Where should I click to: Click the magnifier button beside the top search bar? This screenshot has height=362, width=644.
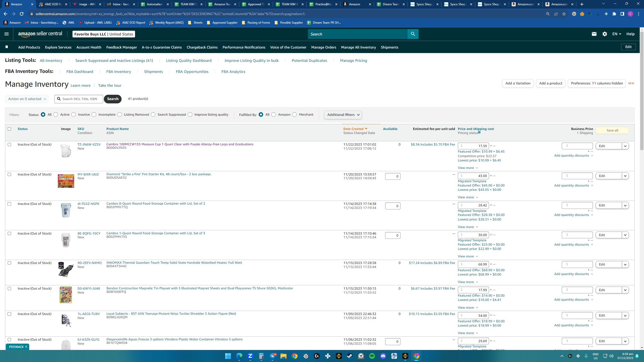click(413, 34)
